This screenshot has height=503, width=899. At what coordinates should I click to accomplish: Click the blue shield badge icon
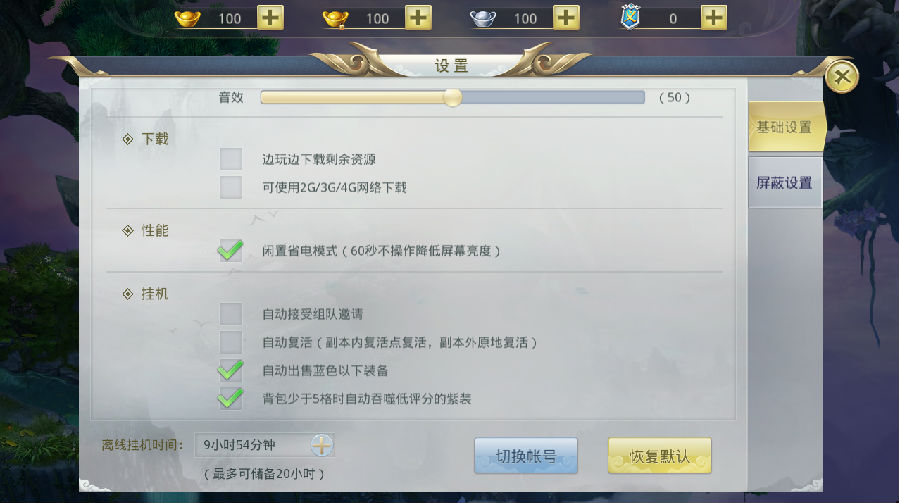point(630,18)
